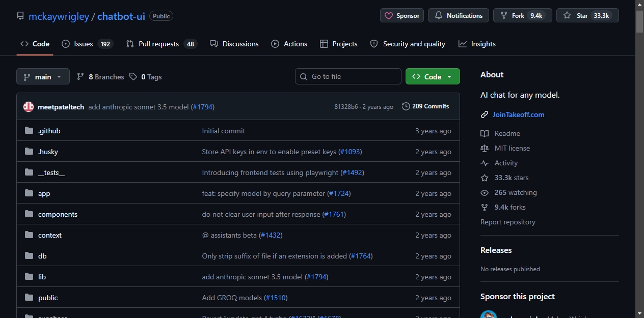Viewport: 644px width, 318px height.
Task: Click the branch icon beside 8 Branches
Action: pyautogui.click(x=81, y=76)
